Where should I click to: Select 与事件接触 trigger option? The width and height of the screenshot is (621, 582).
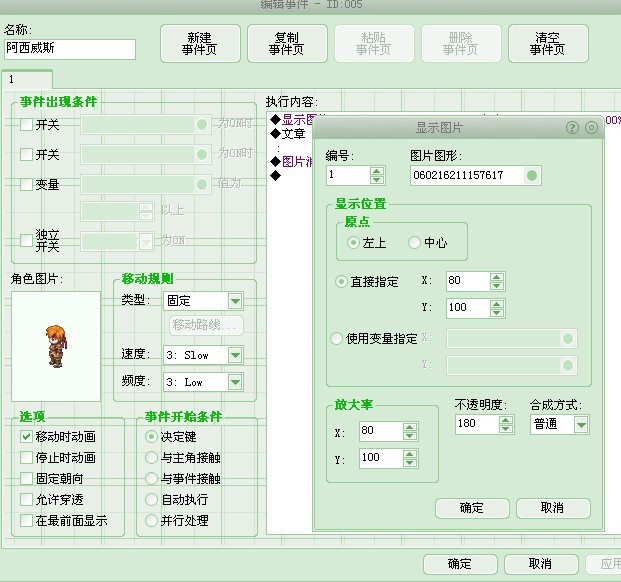point(151,478)
